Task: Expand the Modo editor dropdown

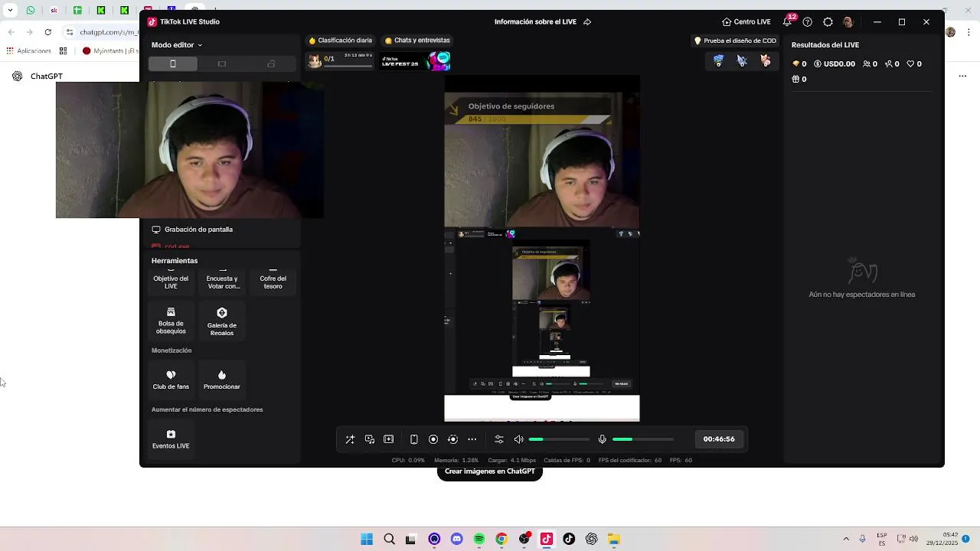Action: tap(177, 45)
